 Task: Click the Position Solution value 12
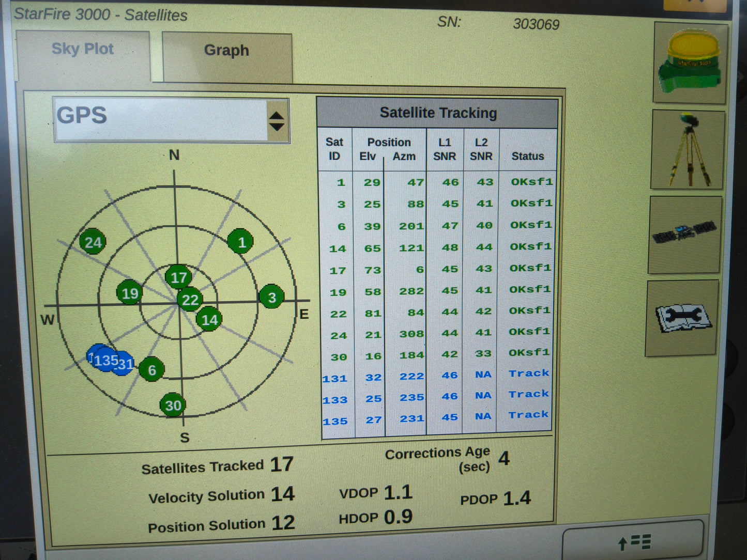click(x=283, y=523)
